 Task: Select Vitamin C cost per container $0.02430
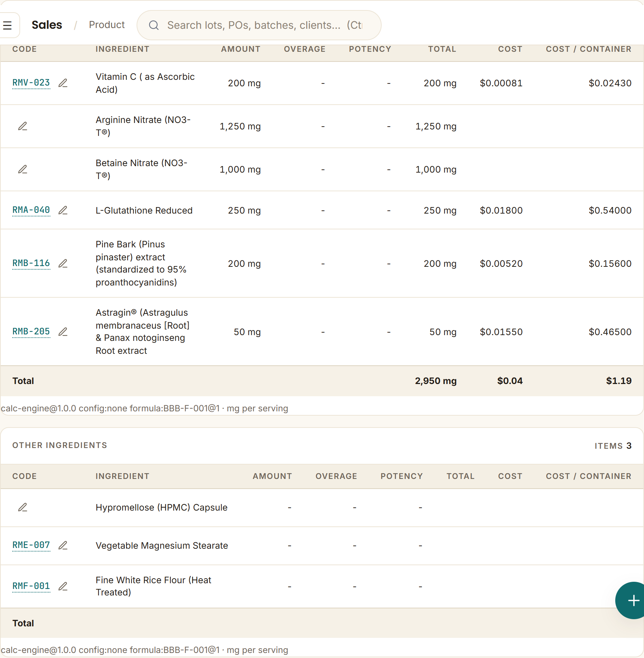pyautogui.click(x=610, y=83)
